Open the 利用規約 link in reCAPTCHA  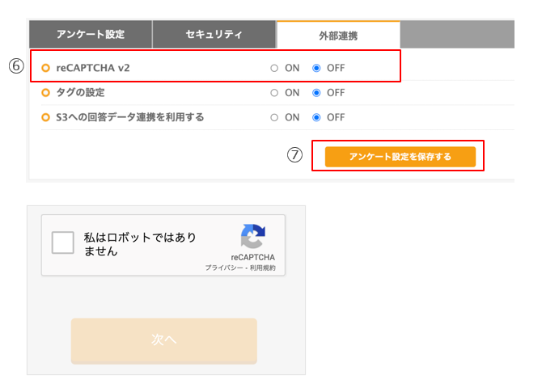[263, 268]
